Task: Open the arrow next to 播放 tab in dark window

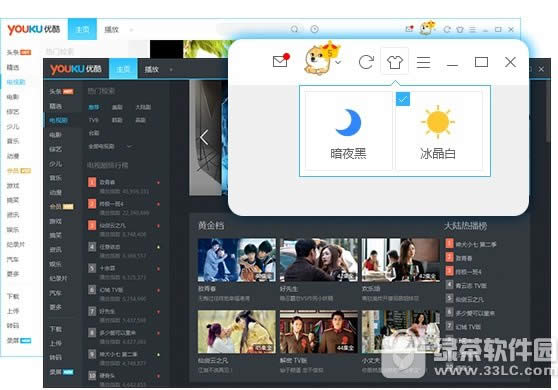Action: coord(171,69)
